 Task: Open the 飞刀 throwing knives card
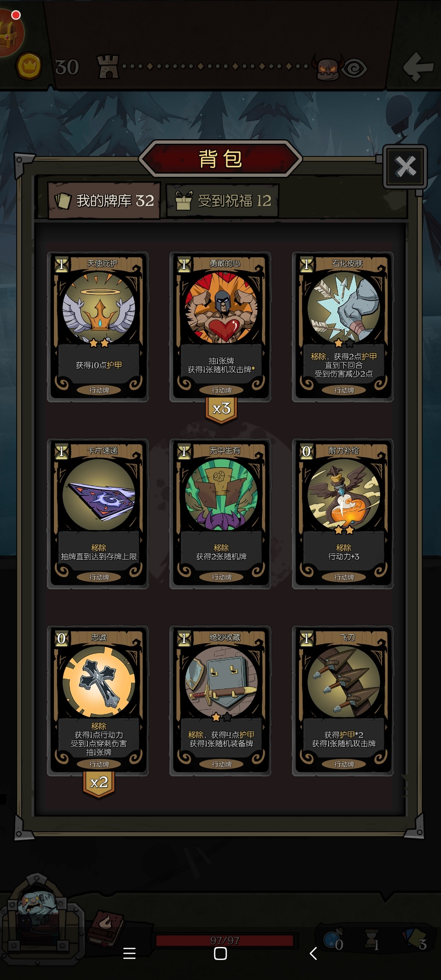coord(343,701)
